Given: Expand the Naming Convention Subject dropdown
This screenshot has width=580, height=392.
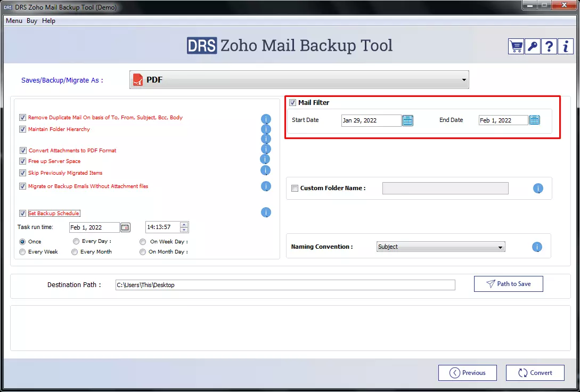Looking at the screenshot, I should (441, 247).
